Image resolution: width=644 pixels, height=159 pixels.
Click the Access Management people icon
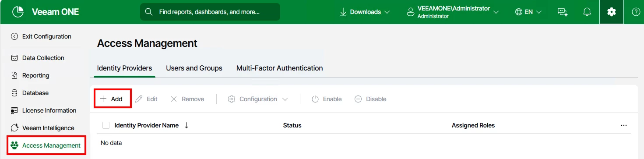[x=14, y=145]
